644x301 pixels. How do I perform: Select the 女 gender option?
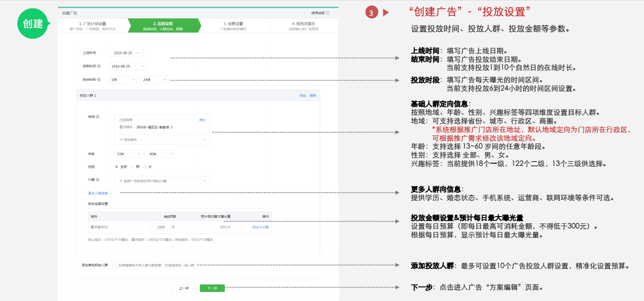coord(144,166)
